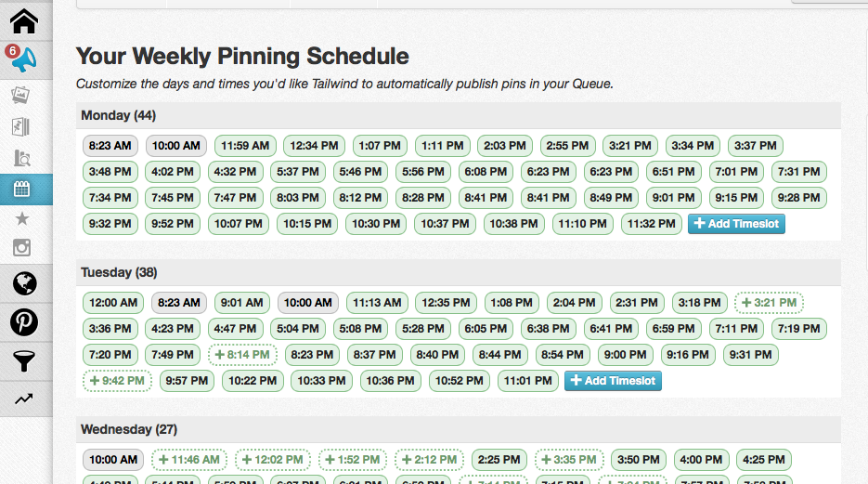Enable suggested 8:14 PM Tuesday timeslot
This screenshot has height=484, width=868.
242,355
